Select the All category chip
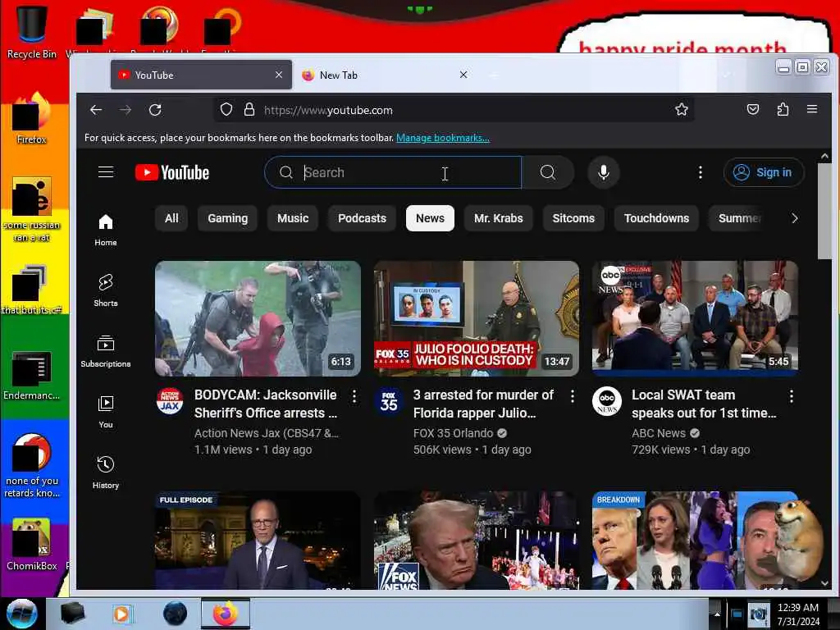Screen dimensions: 840x630 [x=171, y=218]
